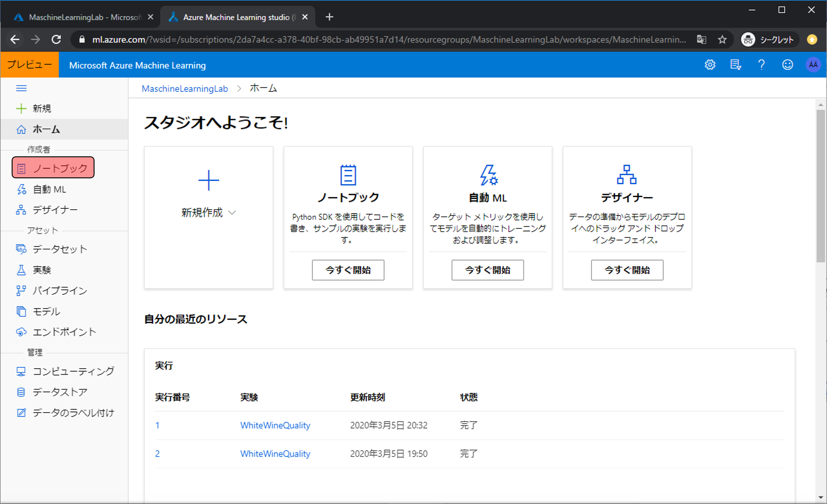Click the smiley feedback icon

click(787, 65)
